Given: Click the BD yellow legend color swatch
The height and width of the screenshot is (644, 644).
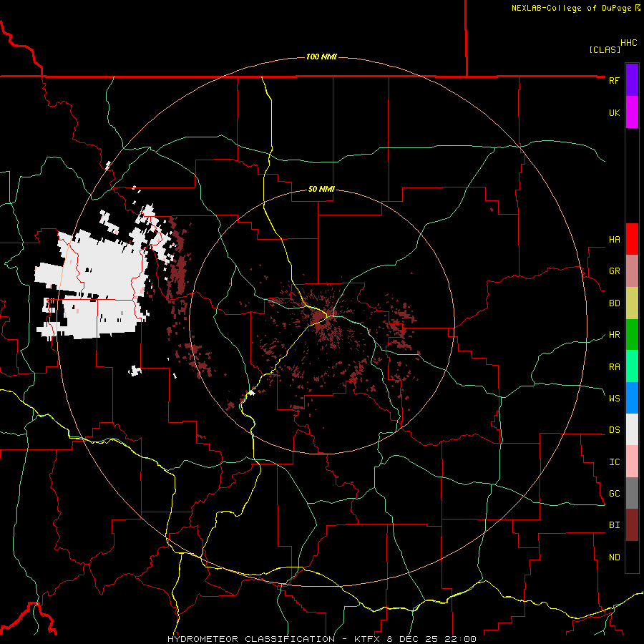Looking at the screenshot, I should [x=632, y=303].
